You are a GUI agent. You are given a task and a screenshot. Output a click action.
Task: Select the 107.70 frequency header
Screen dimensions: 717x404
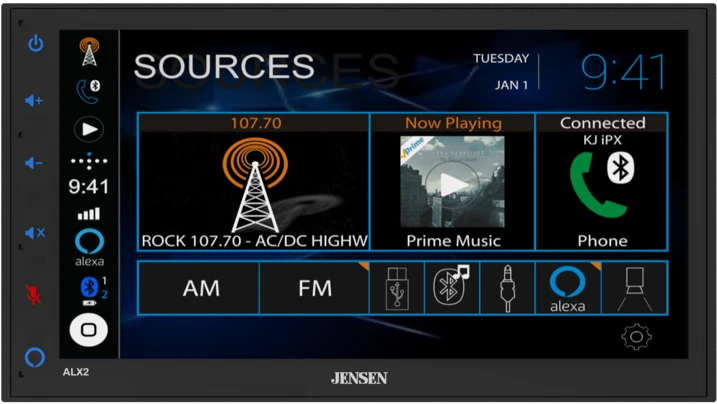(x=256, y=123)
